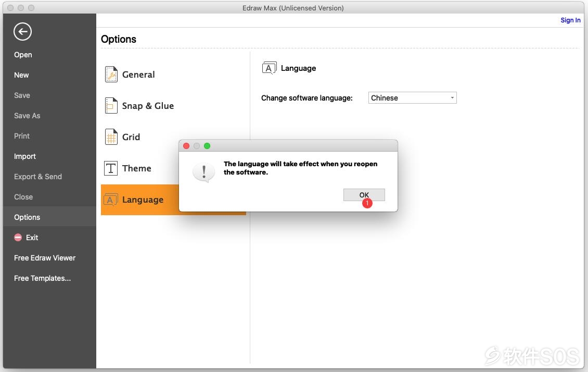588x372 pixels.
Task: Click the Options page heading text
Action: pyautogui.click(x=119, y=39)
